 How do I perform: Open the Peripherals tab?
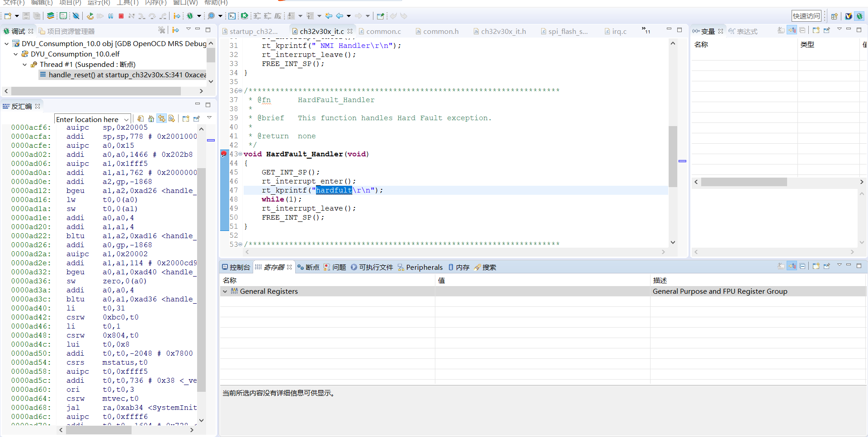pyautogui.click(x=424, y=267)
